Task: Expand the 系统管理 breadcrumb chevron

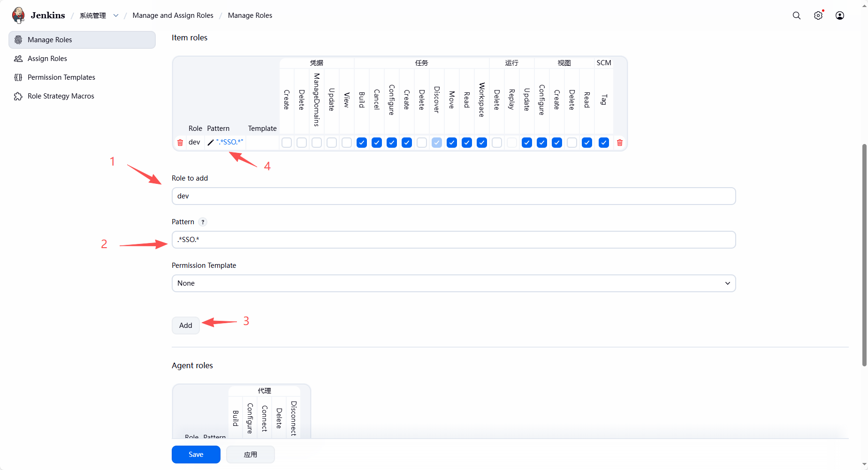Action: (x=116, y=15)
